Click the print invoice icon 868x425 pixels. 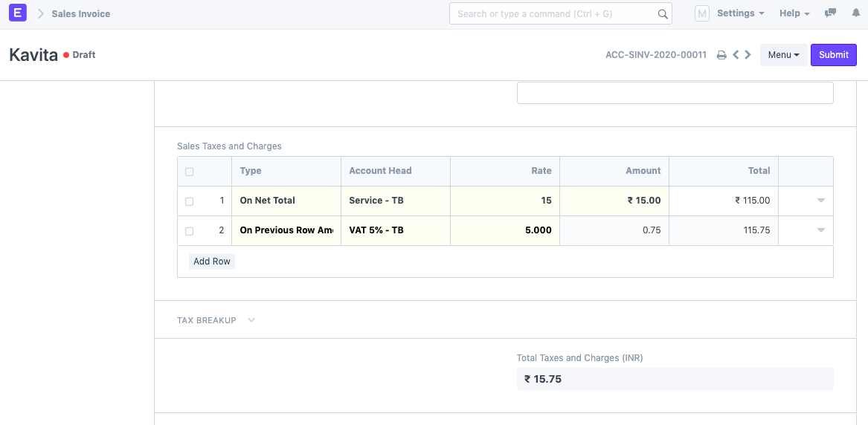click(721, 55)
